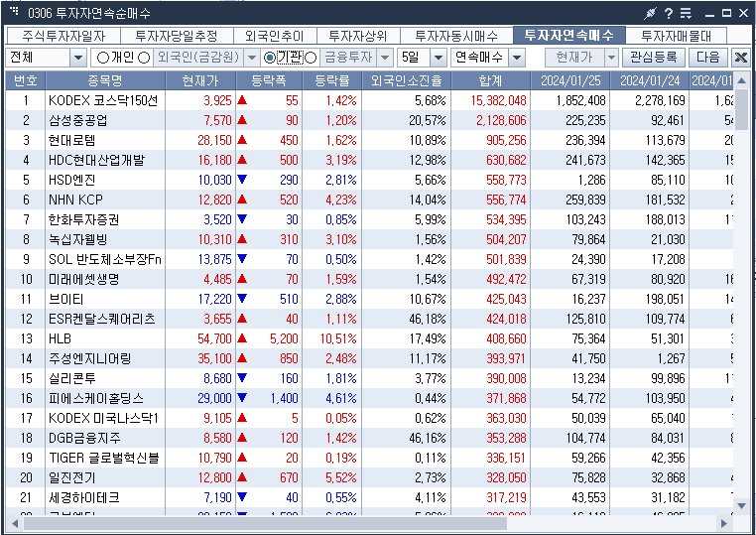
Task: Select the 기관 radio button
Action: point(270,58)
